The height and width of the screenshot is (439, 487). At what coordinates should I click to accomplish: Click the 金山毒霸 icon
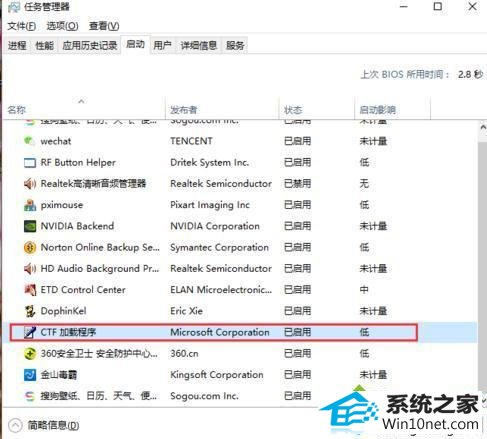click(30, 375)
